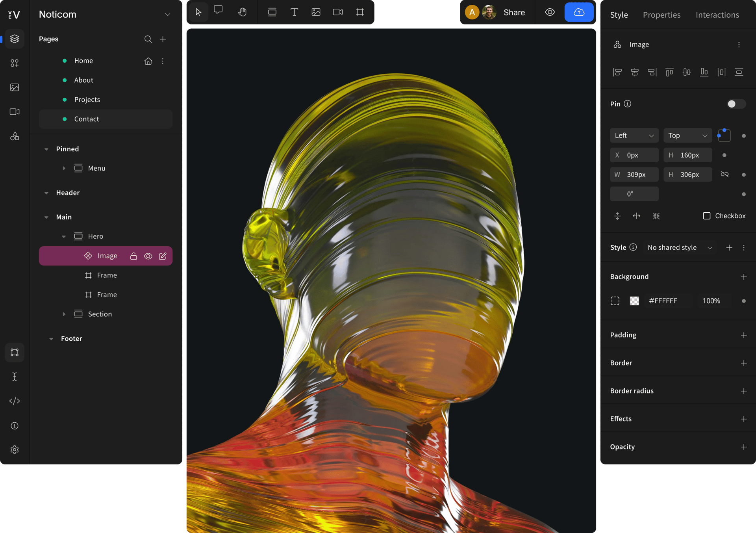Screen dimensions: 756x533
Task: Open the code editor in the left sidebar
Action: pos(15,401)
